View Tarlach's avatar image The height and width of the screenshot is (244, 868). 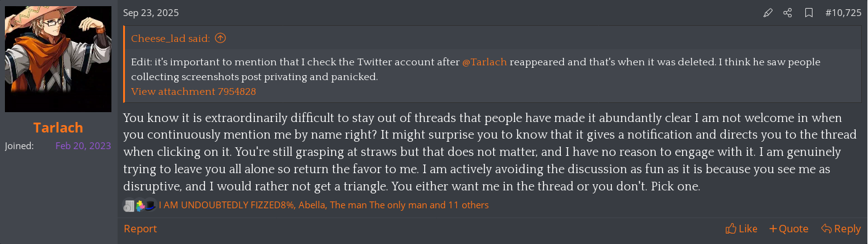click(58, 59)
